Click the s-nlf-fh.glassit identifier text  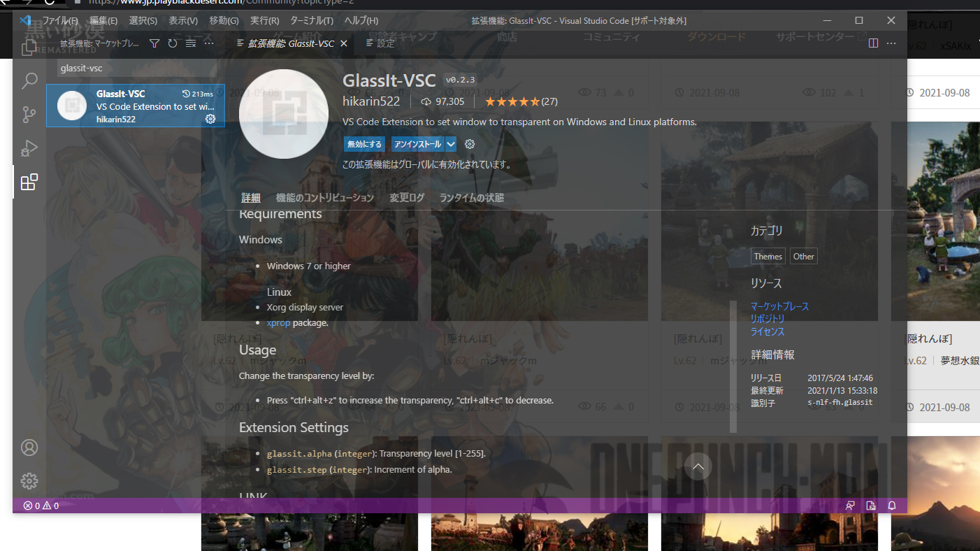pyautogui.click(x=840, y=403)
